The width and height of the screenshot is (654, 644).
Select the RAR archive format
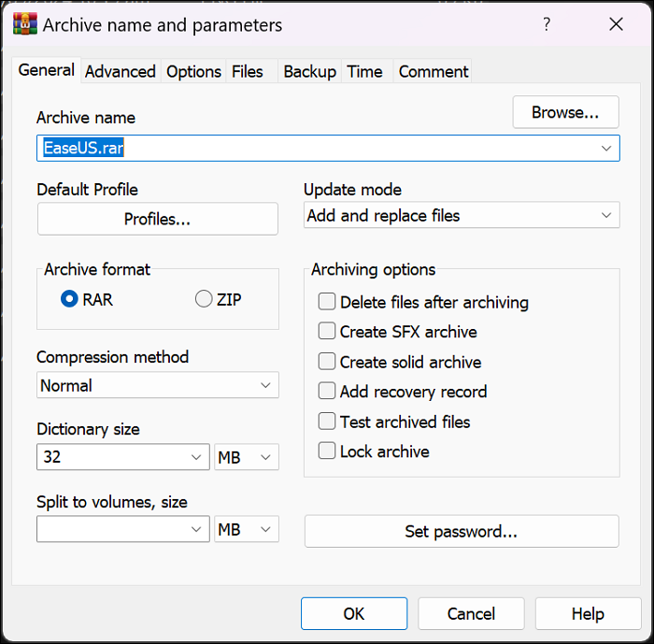pyautogui.click(x=69, y=299)
